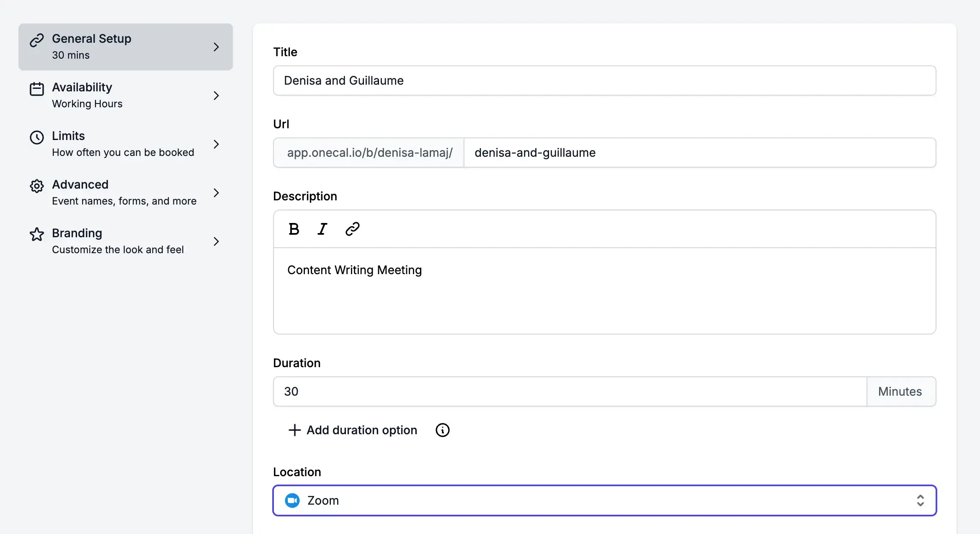Viewport: 980px width, 534px height.
Task: Expand the Limits section
Action: 125,143
